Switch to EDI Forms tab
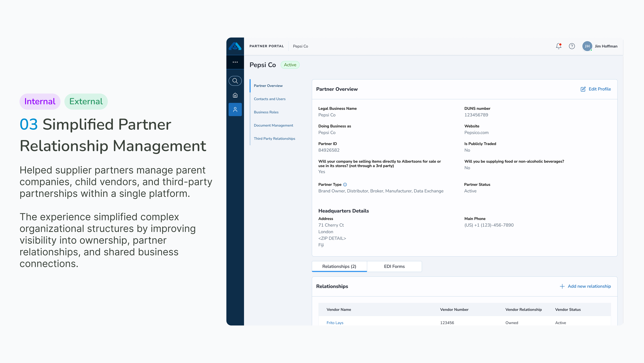 [394, 266]
